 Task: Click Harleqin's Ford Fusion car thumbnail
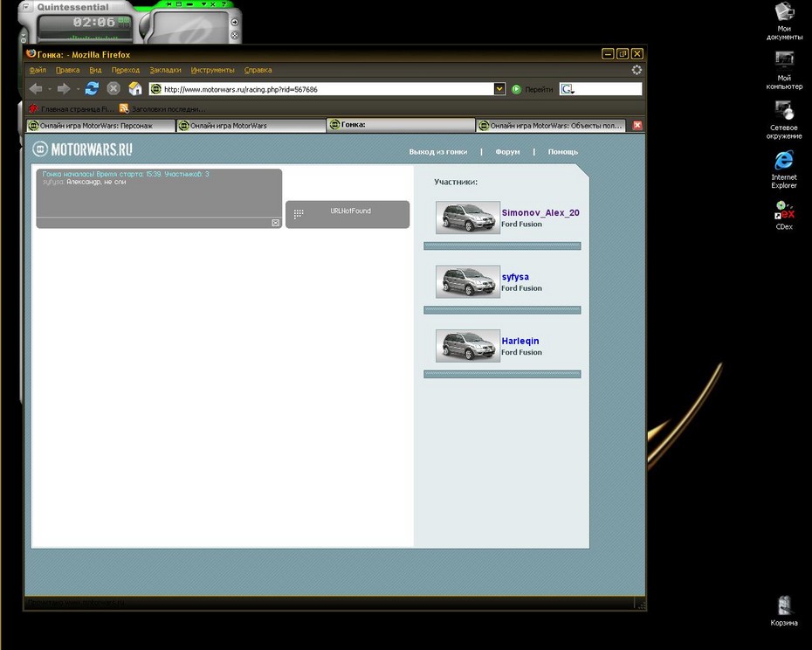[x=468, y=346]
